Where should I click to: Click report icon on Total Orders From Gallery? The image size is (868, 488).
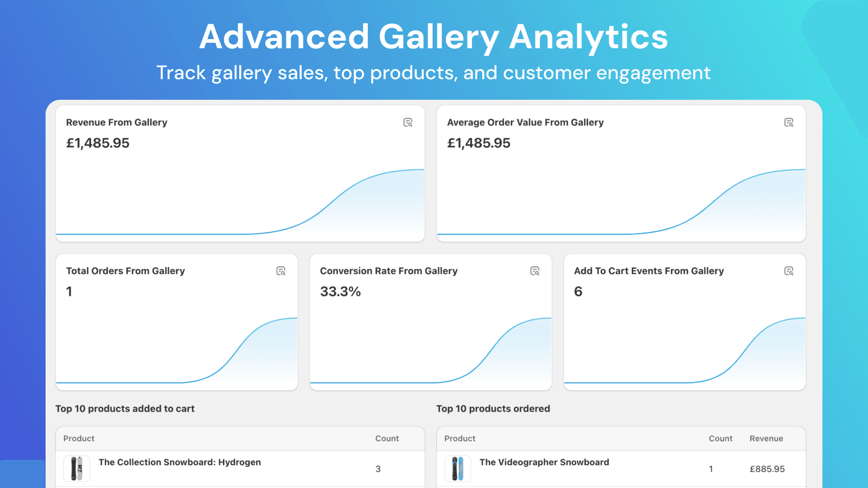[x=281, y=271]
